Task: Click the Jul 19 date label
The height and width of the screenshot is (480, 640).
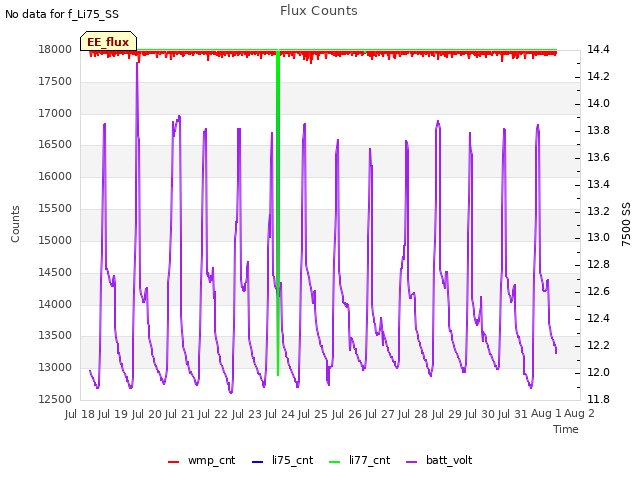Action: (x=113, y=414)
